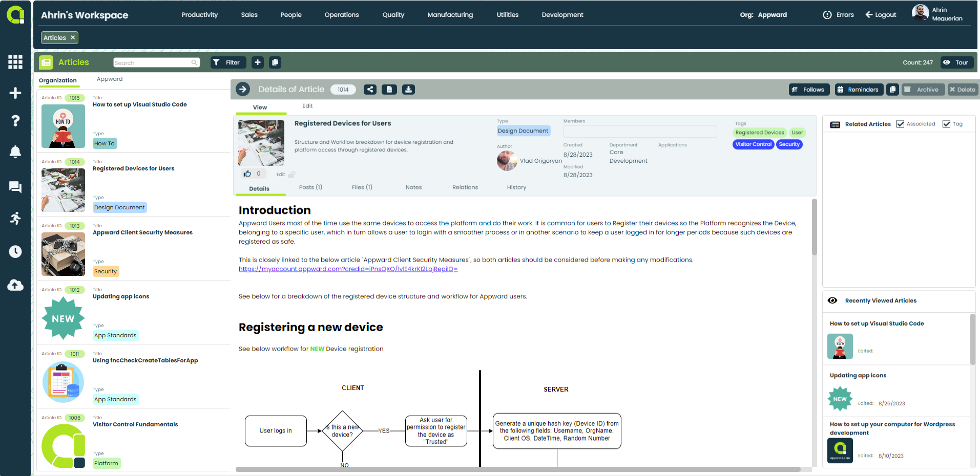Open the help question mark icon
Screen dimensions: 980x476
(15, 121)
